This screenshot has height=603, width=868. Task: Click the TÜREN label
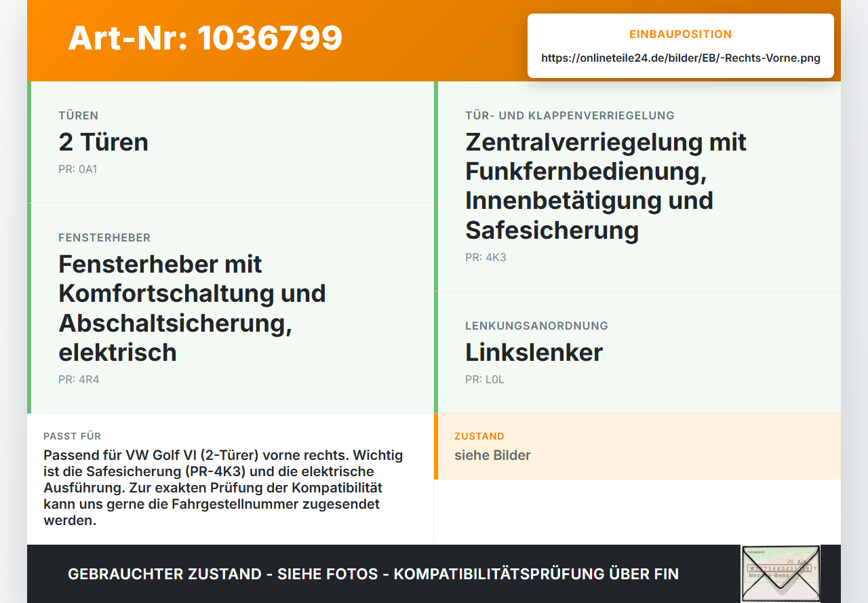pyautogui.click(x=79, y=115)
